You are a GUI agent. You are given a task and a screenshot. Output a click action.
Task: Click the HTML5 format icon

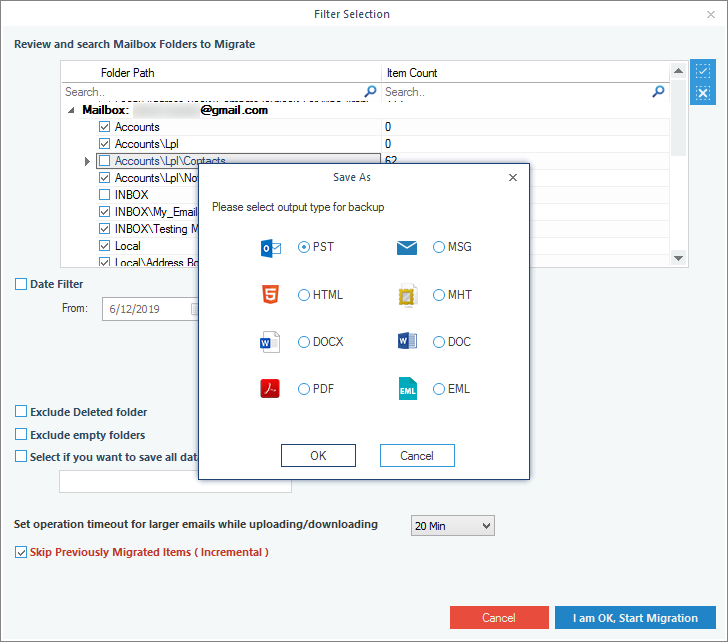tap(270, 295)
